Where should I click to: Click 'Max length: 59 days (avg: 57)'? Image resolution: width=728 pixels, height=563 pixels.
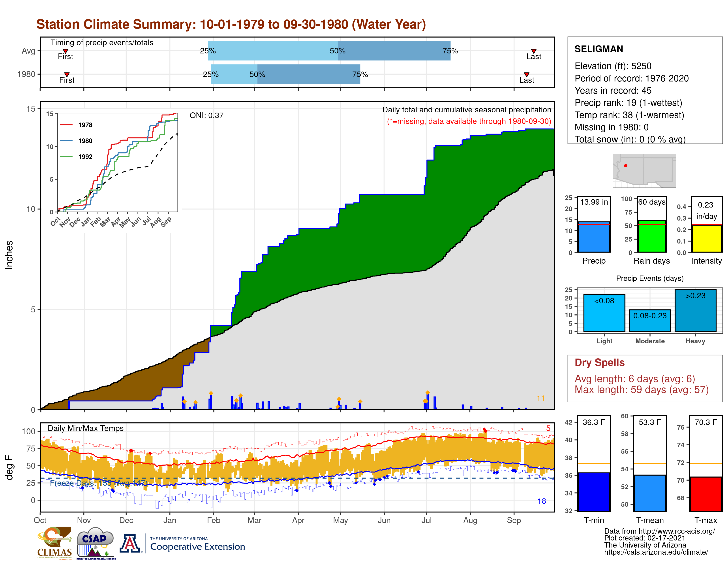(641, 389)
